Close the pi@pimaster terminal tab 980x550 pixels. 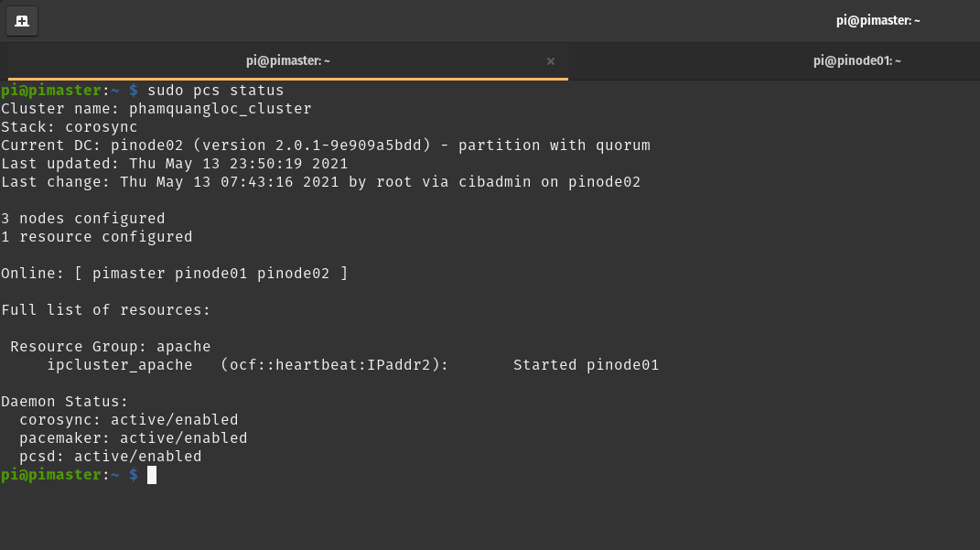[550, 61]
